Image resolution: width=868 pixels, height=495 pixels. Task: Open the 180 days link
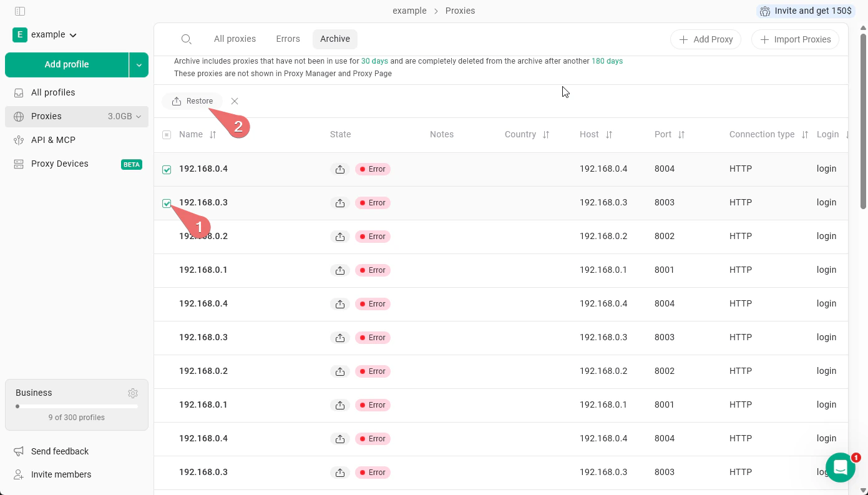click(607, 61)
